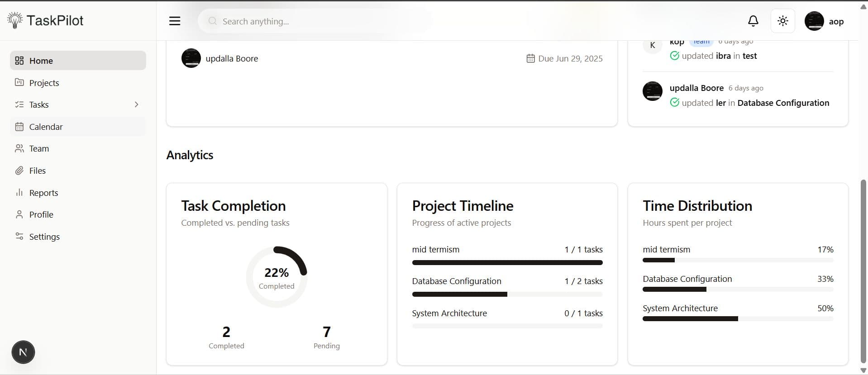The height and width of the screenshot is (375, 868).
Task: Open ler task link in activity
Action: click(x=721, y=103)
